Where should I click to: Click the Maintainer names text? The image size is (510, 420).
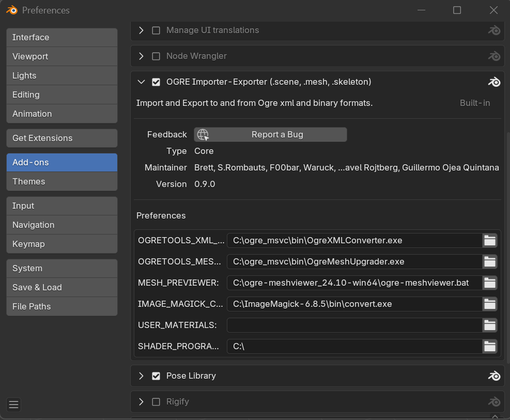[x=347, y=168]
